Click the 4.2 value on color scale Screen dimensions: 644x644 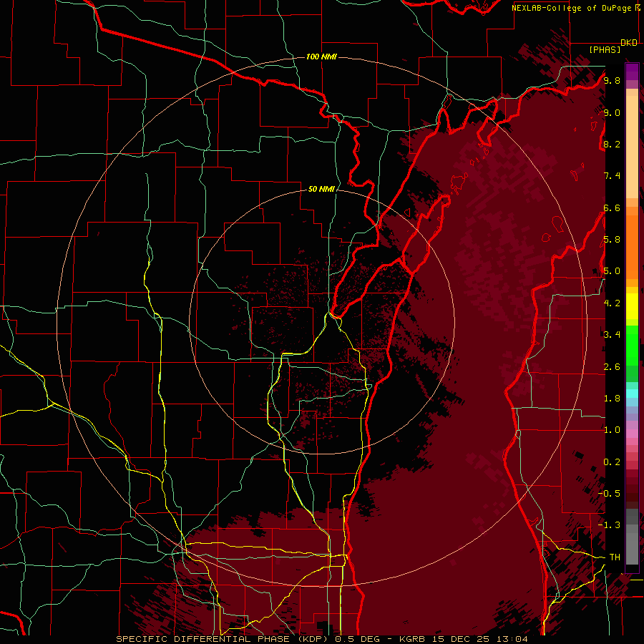click(x=612, y=303)
